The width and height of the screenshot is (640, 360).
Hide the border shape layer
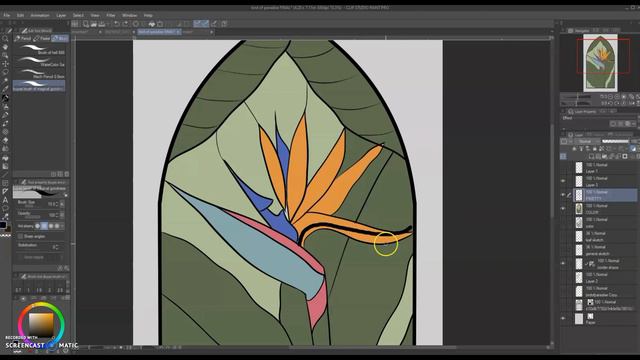(563, 264)
